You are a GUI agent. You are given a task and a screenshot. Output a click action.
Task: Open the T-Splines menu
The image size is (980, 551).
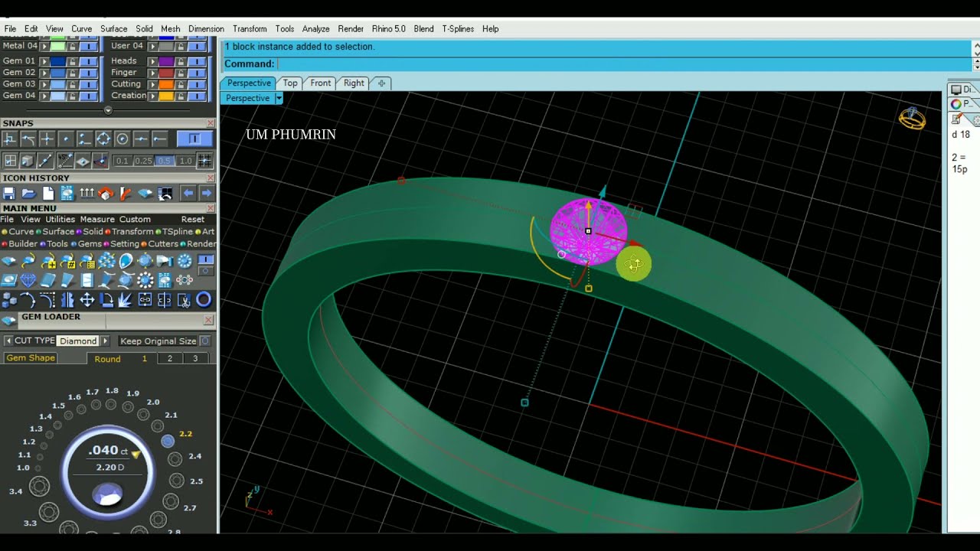pyautogui.click(x=458, y=28)
